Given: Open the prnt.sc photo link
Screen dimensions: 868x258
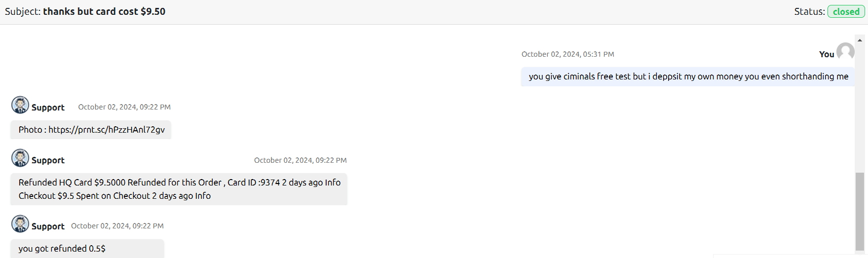Looking at the screenshot, I should (107, 130).
